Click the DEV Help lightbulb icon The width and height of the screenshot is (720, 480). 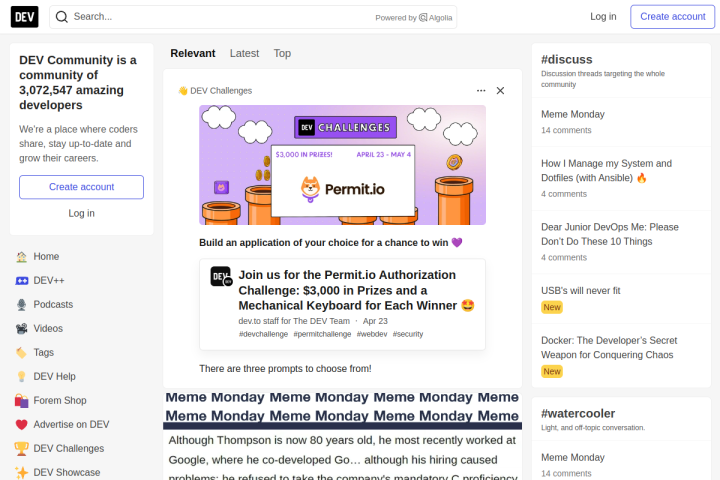tap(22, 377)
